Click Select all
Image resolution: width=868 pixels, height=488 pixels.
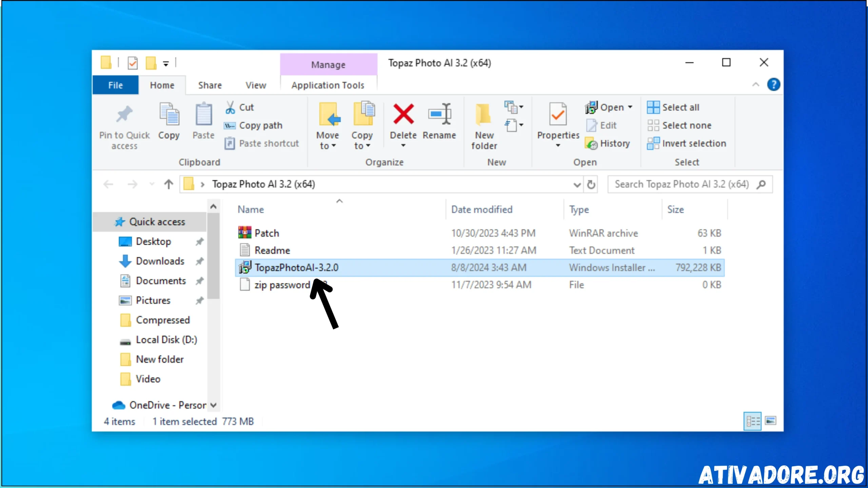tap(673, 107)
